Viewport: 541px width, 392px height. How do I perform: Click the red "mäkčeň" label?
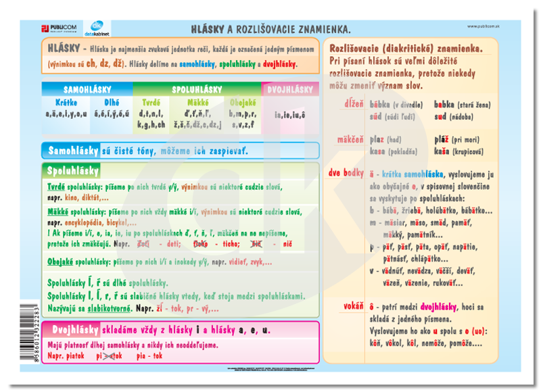pos(350,139)
